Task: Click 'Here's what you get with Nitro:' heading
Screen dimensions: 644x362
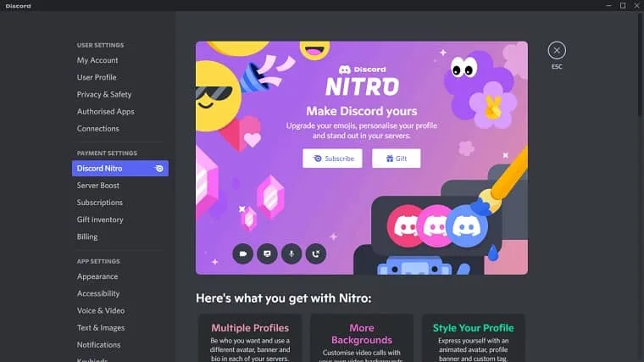Action: coord(283,298)
